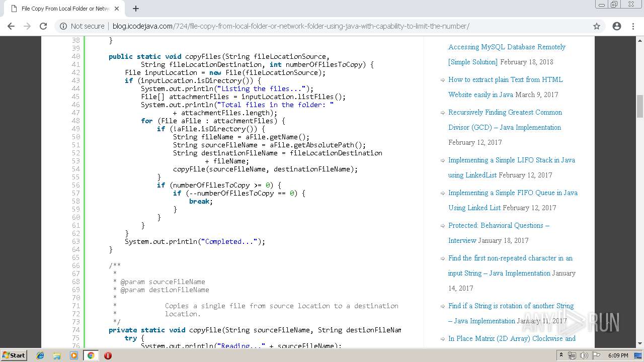Image resolution: width=644 pixels, height=362 pixels.
Task: Click the Chrome taskbar icon
Action: coord(91,355)
